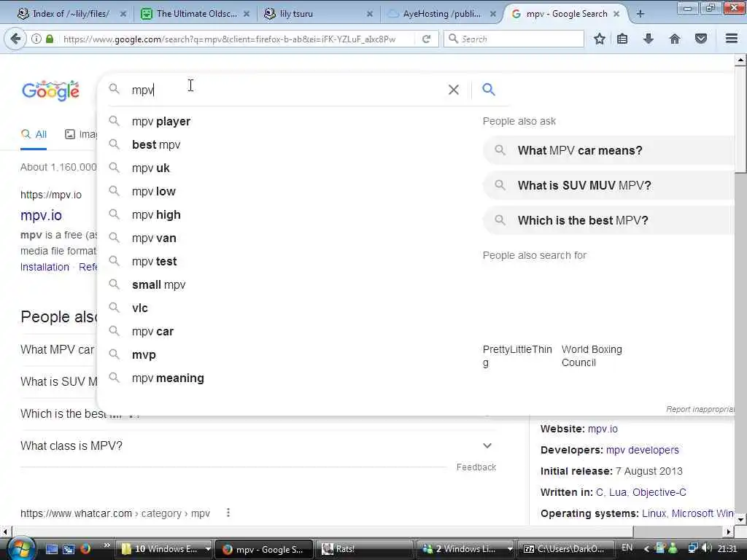The image size is (747, 560).
Task: Reload the page with the refresh icon
Action: click(x=426, y=39)
